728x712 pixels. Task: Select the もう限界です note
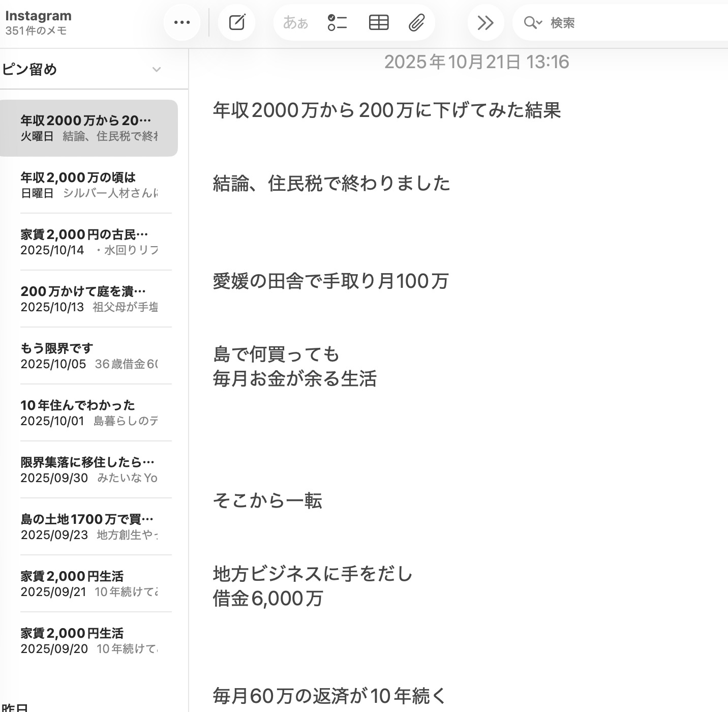click(x=89, y=355)
